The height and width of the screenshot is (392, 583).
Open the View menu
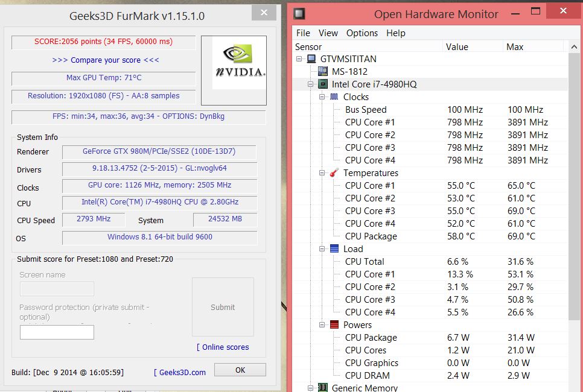328,33
